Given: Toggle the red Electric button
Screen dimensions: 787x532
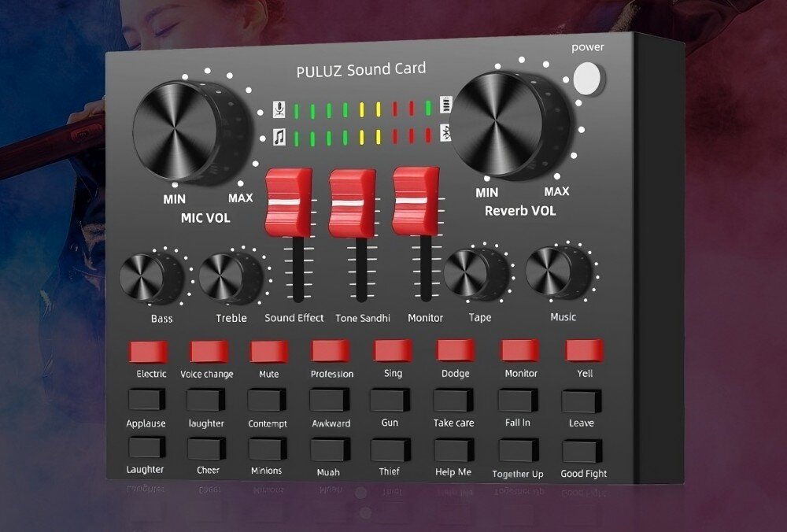Looking at the screenshot, I should (149, 352).
